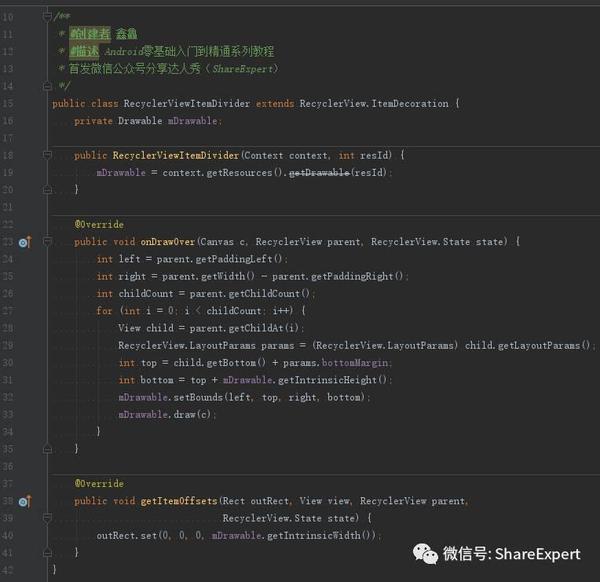Collapse the Javadoc comment block at its start
Screen dimensions: 600x582
tap(47, 17)
